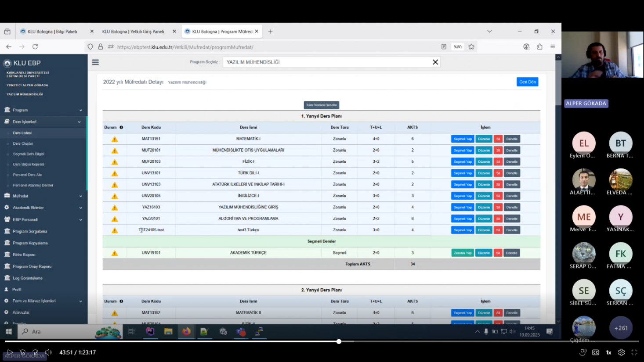Click the Geri Dön button
Viewport: 644px width, 362px height.
527,82
